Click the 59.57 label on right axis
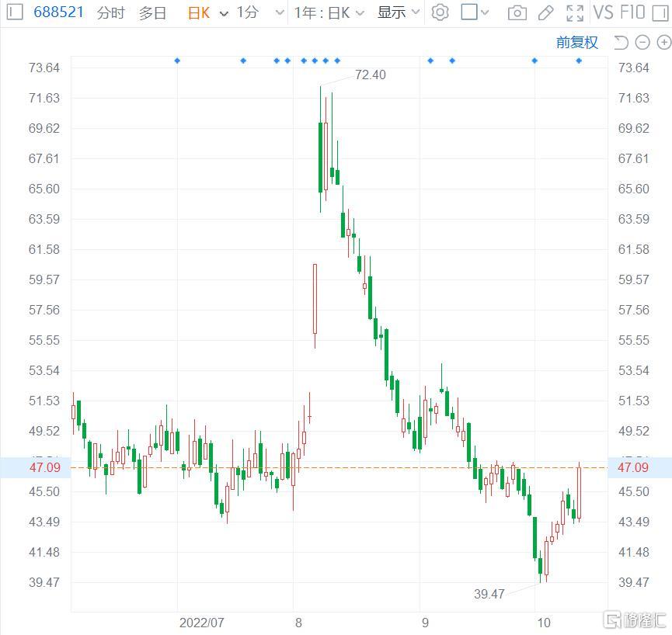The image size is (672, 635). tap(633, 279)
